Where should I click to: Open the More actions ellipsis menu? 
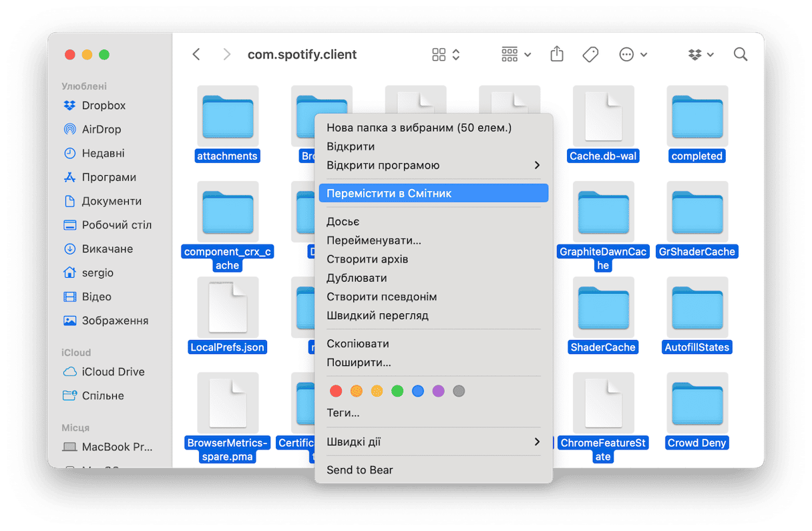click(x=633, y=55)
